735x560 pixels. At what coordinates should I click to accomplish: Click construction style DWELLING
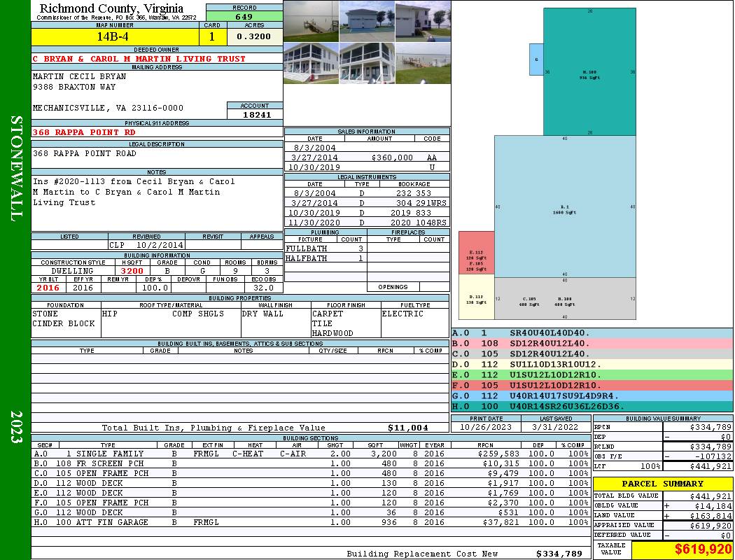coord(72,271)
